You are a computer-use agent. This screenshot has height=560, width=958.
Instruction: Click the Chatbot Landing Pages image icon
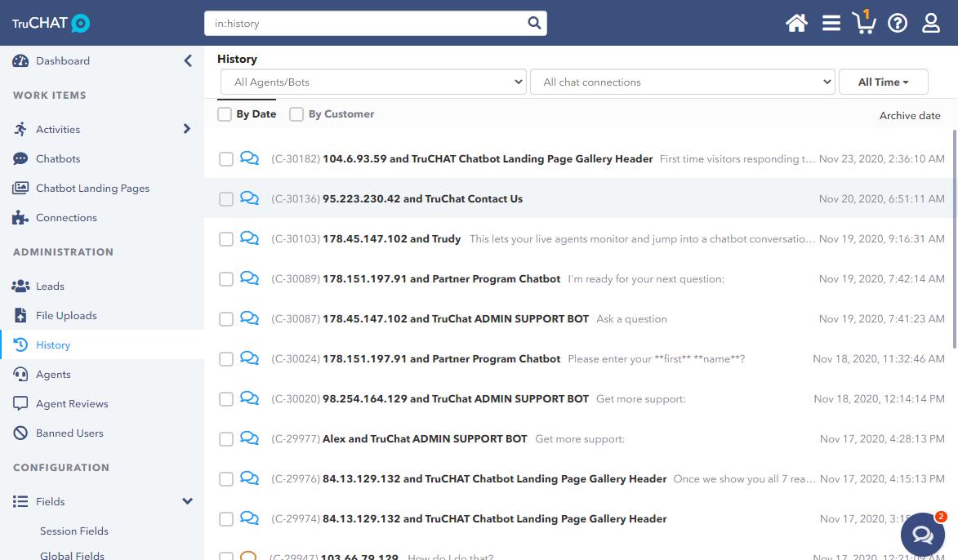[x=20, y=188]
